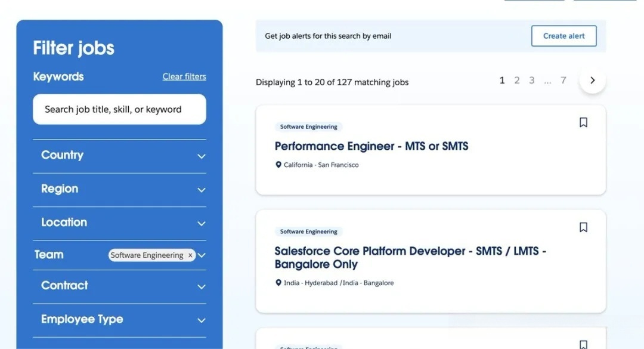This screenshot has height=349, width=644.
Task: Bookmark the Performance Engineer job
Action: [x=583, y=122]
